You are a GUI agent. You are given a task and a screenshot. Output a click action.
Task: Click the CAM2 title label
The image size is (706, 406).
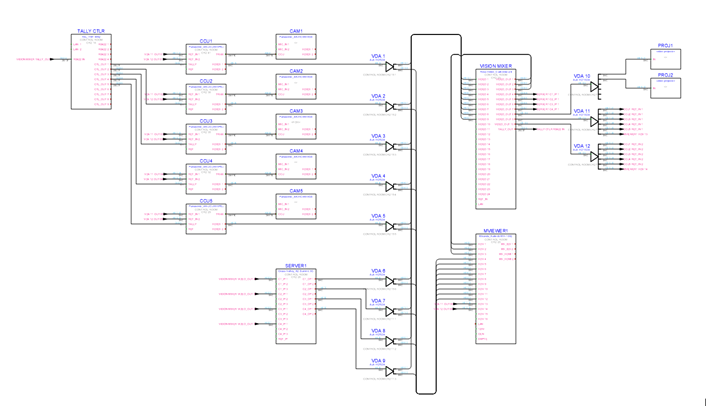(296, 71)
